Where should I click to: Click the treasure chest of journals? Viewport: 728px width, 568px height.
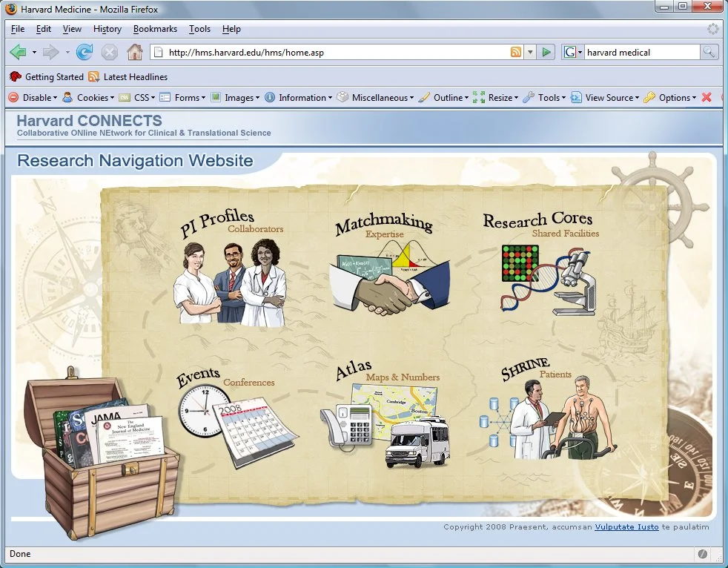click(102, 454)
